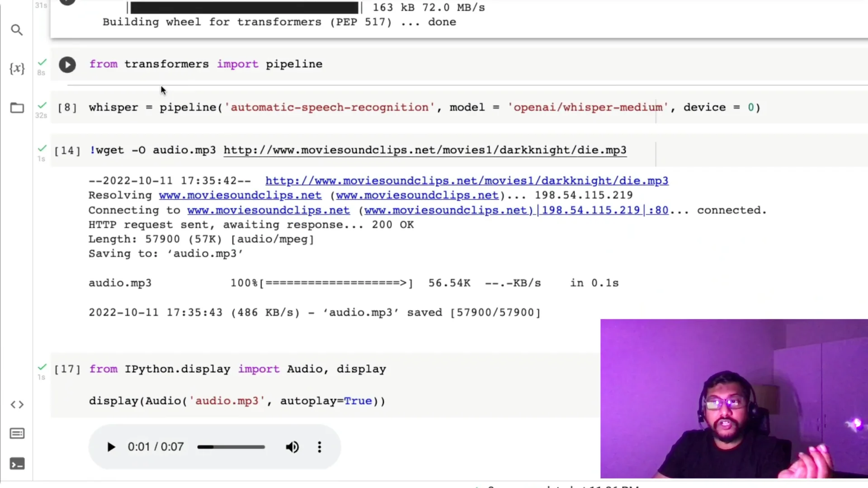Image resolution: width=868 pixels, height=488 pixels.
Task: Open the die.mp3 link from wget output
Action: 467,180
